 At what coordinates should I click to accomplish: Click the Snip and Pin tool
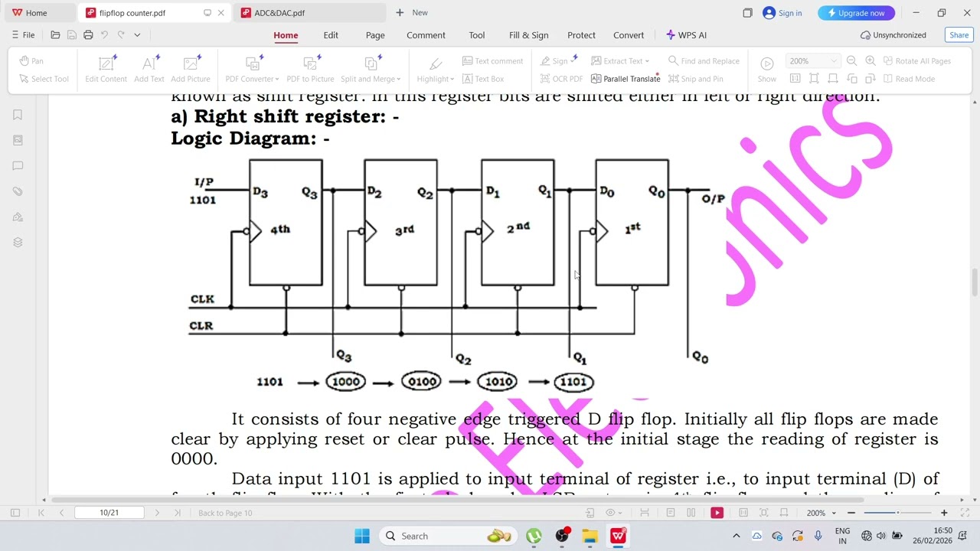(695, 79)
